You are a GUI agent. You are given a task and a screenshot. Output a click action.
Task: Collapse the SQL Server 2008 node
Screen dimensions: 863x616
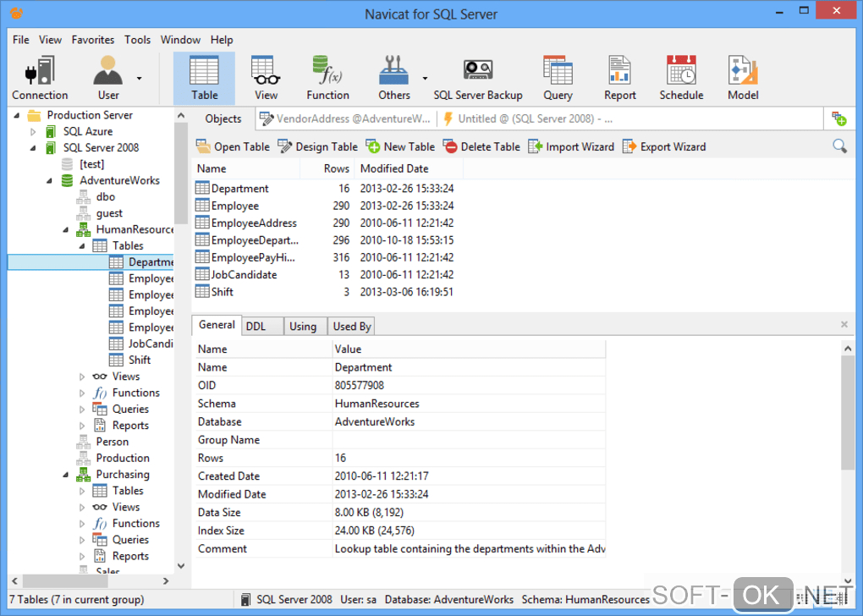point(33,147)
